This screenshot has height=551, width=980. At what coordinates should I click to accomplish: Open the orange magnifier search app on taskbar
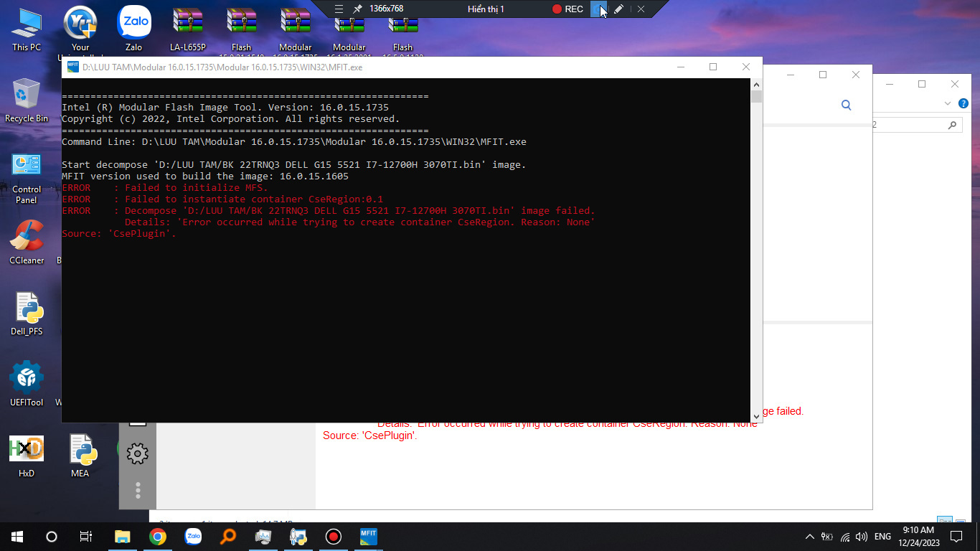point(228,537)
